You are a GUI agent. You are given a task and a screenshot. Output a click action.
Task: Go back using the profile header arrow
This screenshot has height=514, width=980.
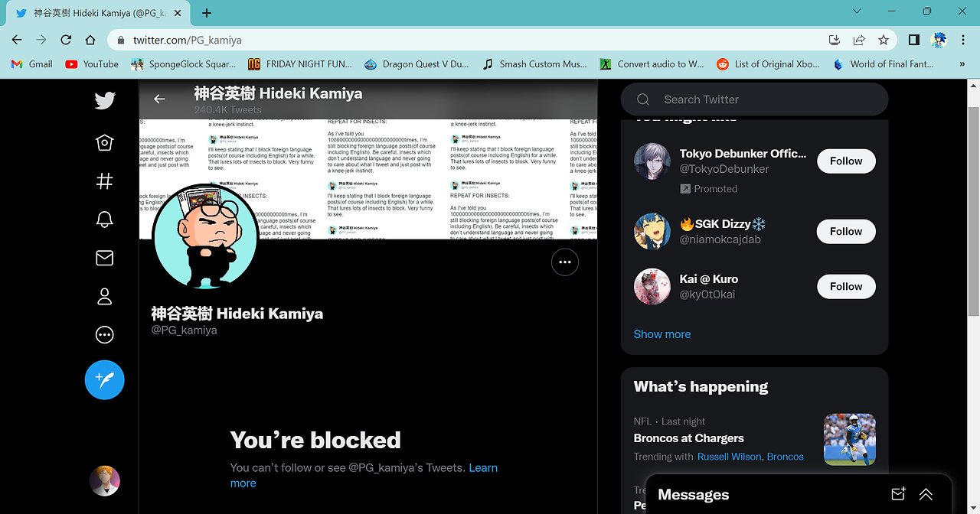pos(159,99)
